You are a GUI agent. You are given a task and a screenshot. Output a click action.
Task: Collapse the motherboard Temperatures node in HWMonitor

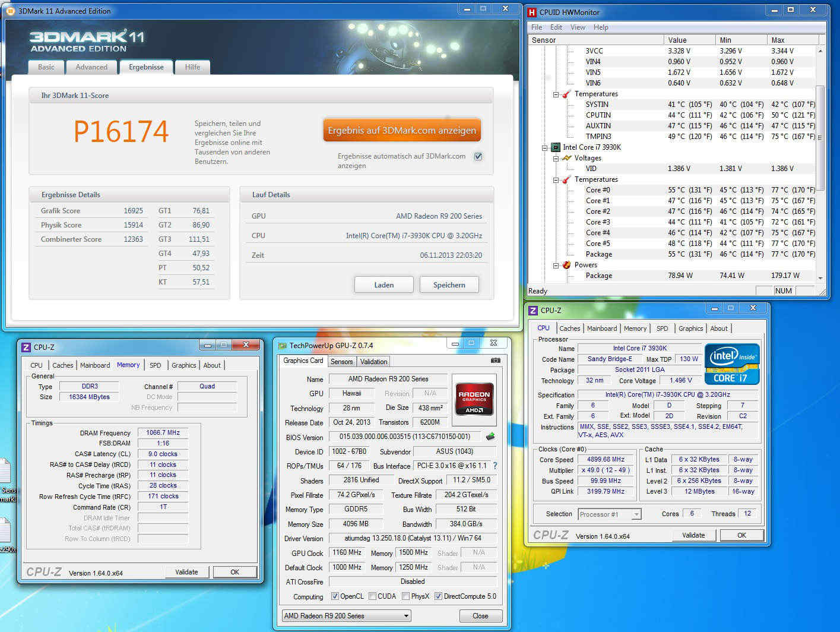[x=556, y=94]
